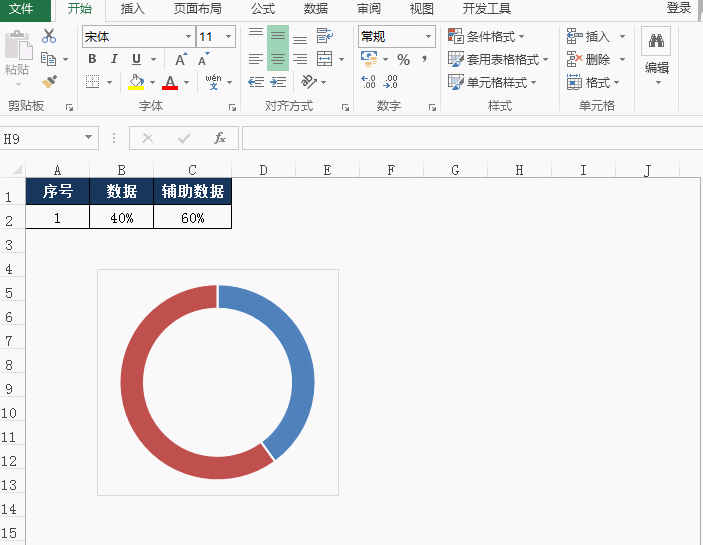
Task: Open the 文件 file tab
Action: [21, 9]
